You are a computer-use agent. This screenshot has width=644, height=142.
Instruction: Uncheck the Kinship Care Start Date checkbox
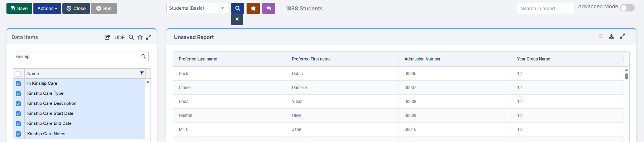click(x=18, y=114)
